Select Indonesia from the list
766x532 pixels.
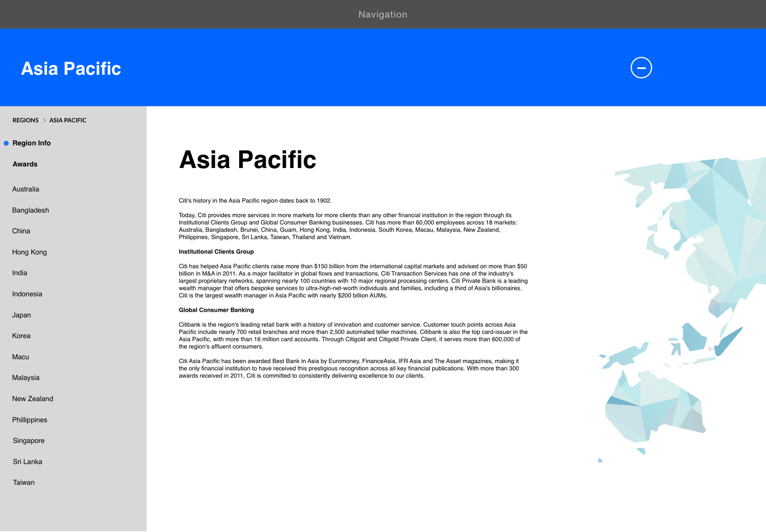[x=27, y=294]
